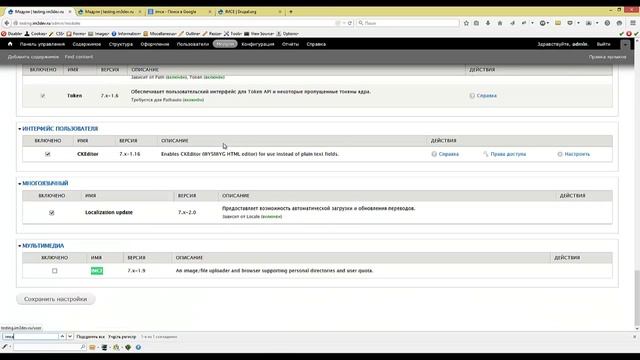
Task: Open the new tab plus button
Action: coord(291,12)
